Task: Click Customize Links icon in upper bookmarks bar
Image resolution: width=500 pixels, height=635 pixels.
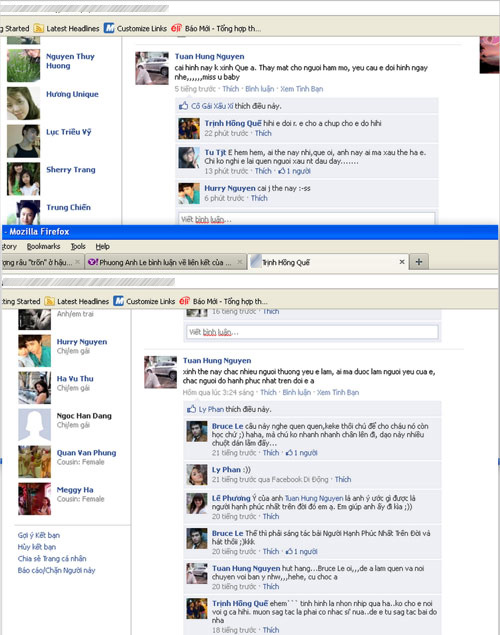Action: (x=109, y=28)
